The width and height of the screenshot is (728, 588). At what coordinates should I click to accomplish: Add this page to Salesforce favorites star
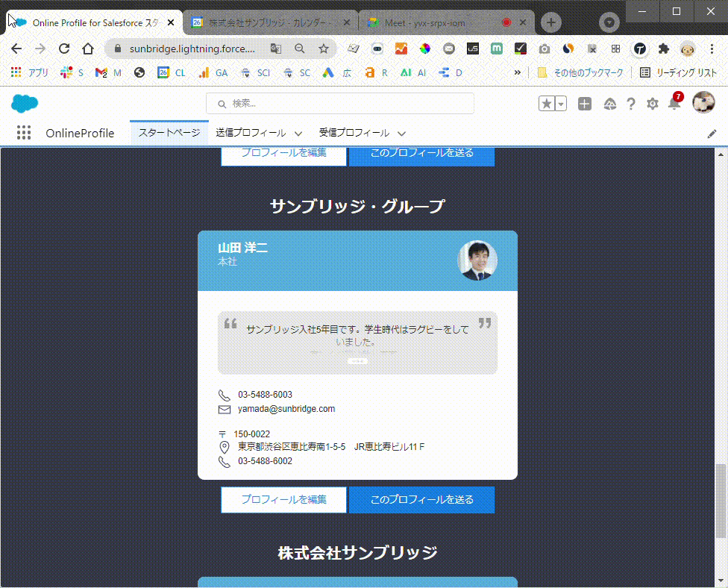click(547, 104)
